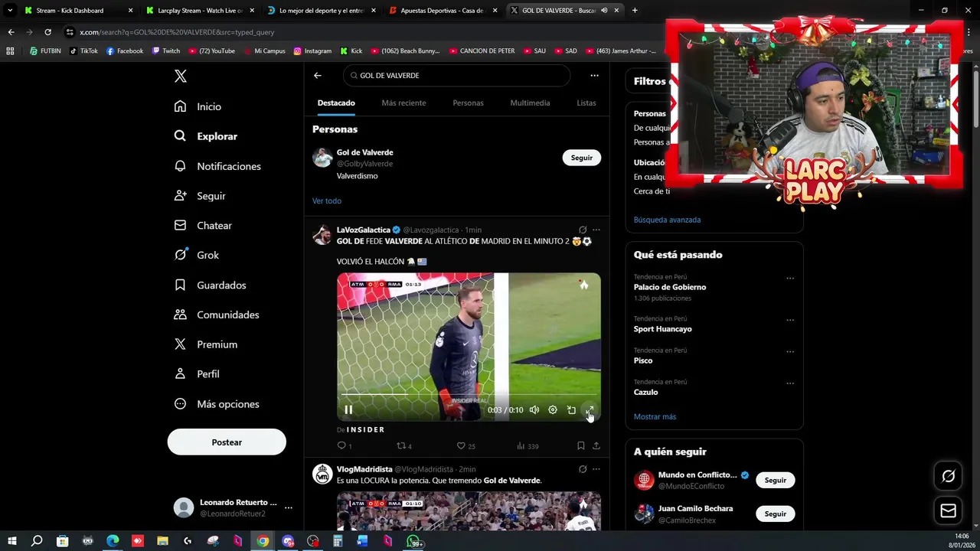Enter video fullscreen mode
Screen dimensions: 980x551
[590, 410]
